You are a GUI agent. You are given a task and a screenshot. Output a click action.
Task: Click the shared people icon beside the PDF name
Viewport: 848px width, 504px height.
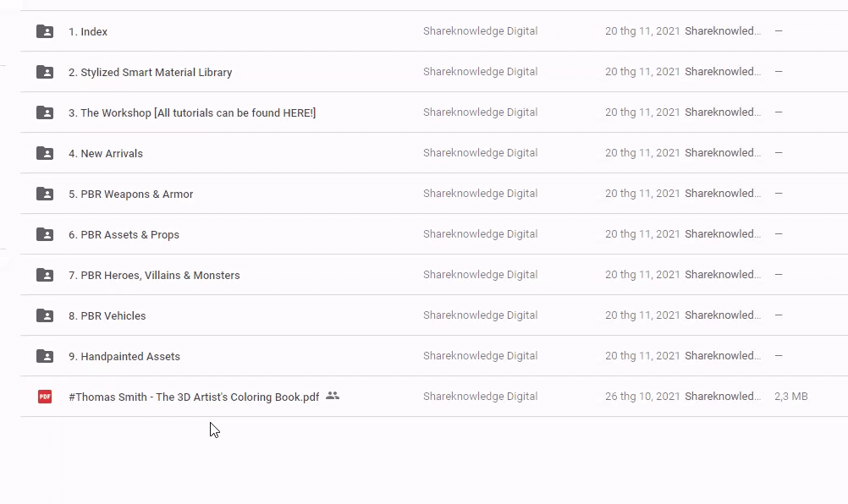pos(333,396)
